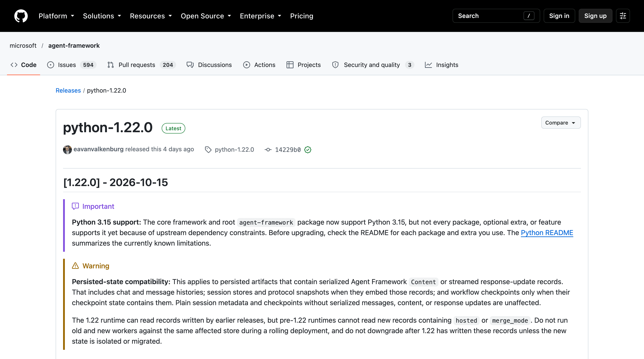Viewport: 644px width, 359px height.
Task: Switch to the Code tab
Action: (x=23, y=65)
